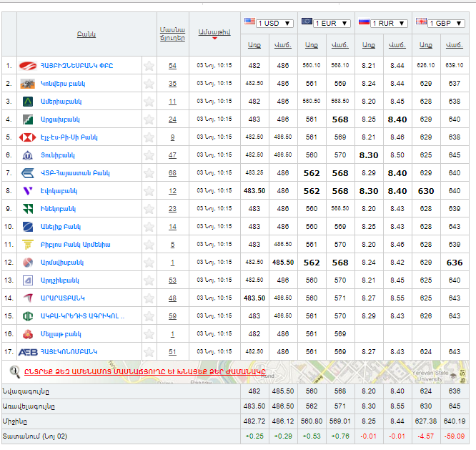The height and width of the screenshot is (450, 476).
Task: Click the AEB ՀԱՅԷԿՈՆՈՄԲԱՆԿ logo
Action: click(x=28, y=352)
